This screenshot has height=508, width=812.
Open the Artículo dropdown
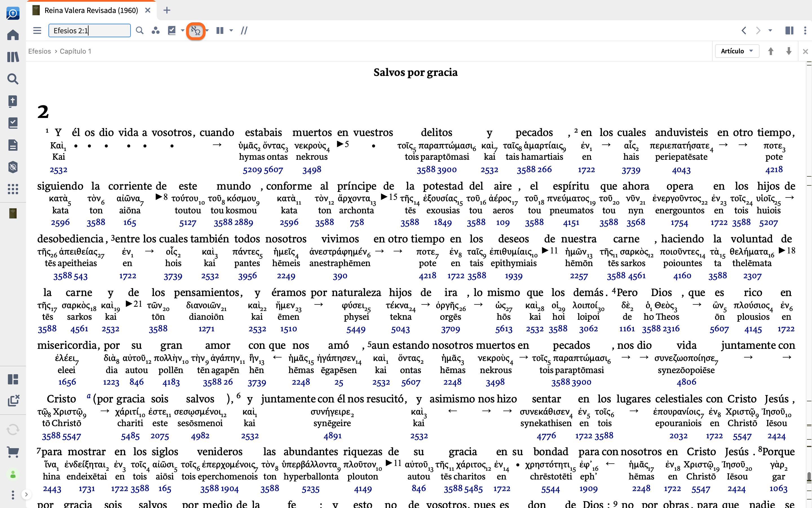click(737, 51)
